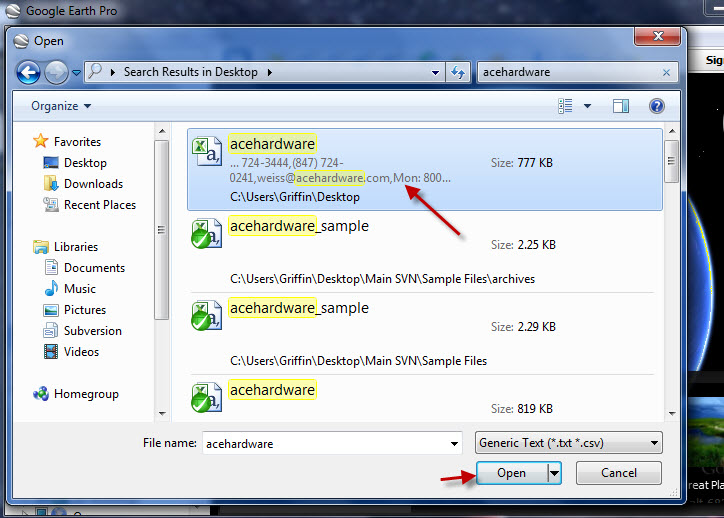Open the Subversion library

(x=92, y=331)
